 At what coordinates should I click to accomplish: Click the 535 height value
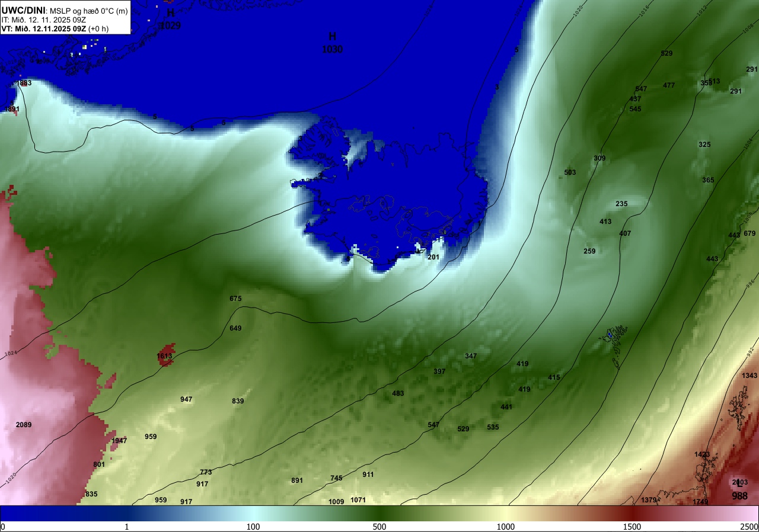[493, 427]
